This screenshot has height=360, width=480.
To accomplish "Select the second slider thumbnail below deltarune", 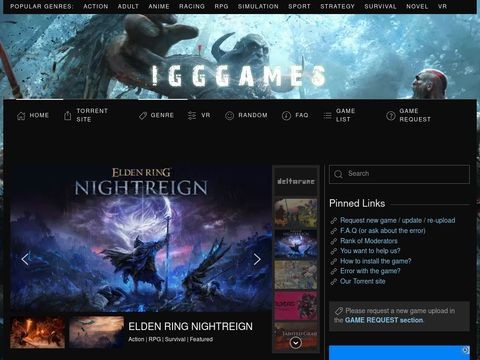I will click(x=296, y=213).
